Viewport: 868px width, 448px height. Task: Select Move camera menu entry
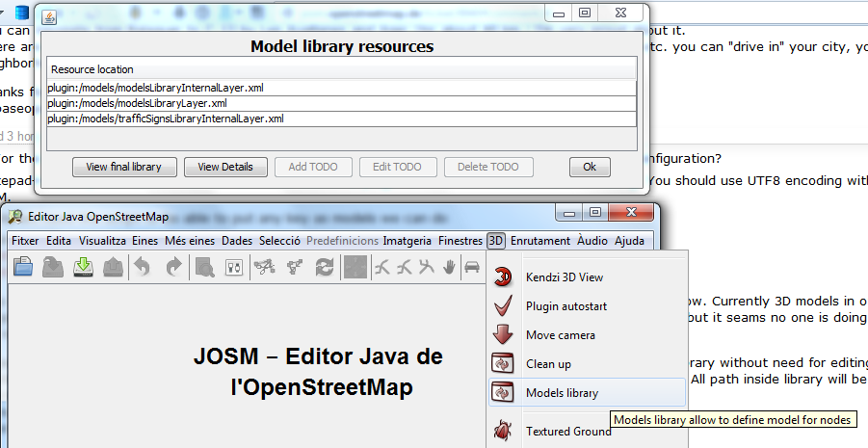click(x=560, y=335)
